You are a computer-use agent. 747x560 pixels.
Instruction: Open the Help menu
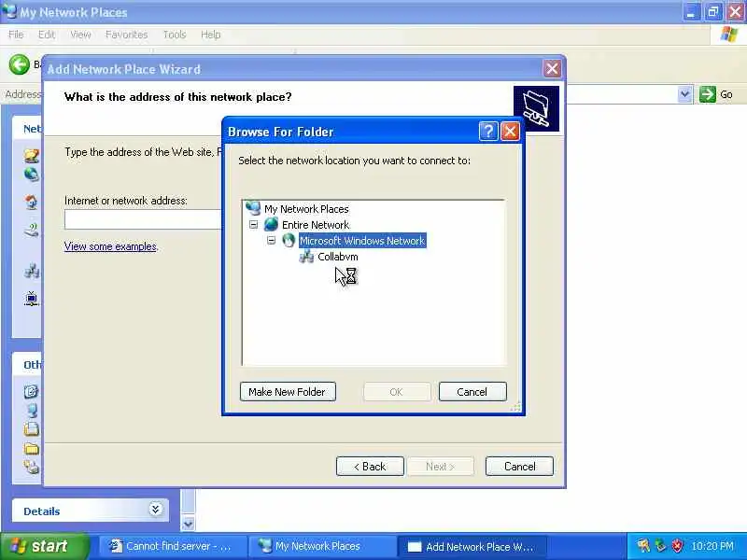[211, 35]
